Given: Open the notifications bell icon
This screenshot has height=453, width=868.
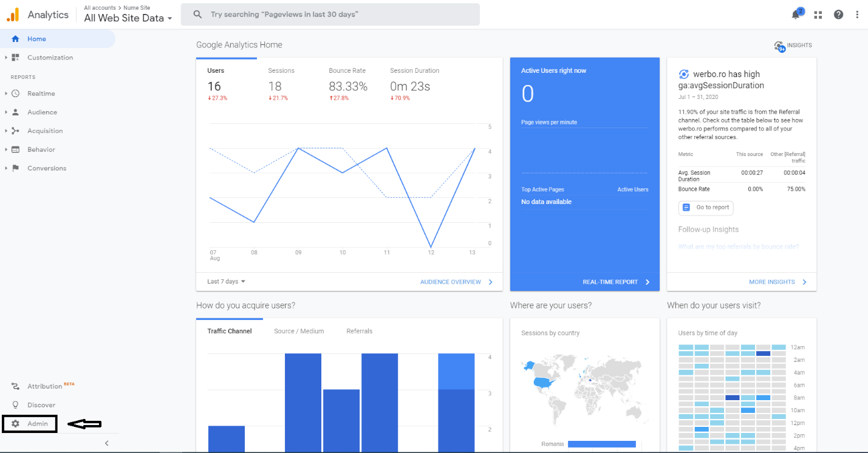Looking at the screenshot, I should pyautogui.click(x=796, y=15).
